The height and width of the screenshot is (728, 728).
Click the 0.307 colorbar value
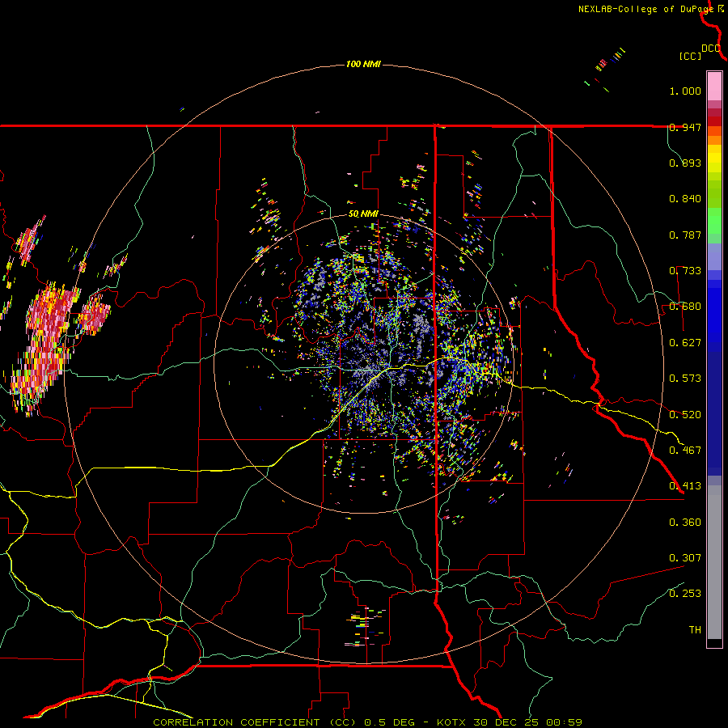[x=685, y=558]
